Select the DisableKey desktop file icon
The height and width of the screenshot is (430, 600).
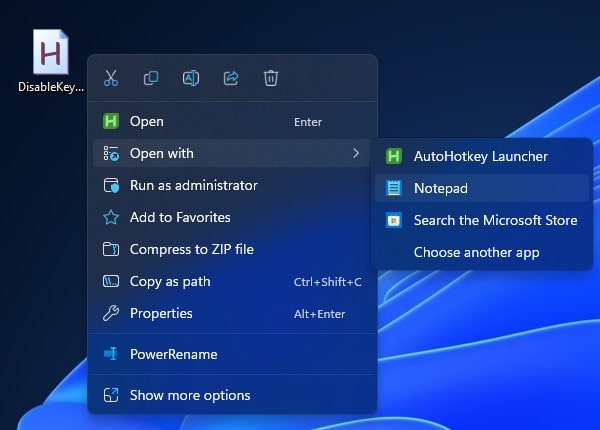(x=51, y=52)
